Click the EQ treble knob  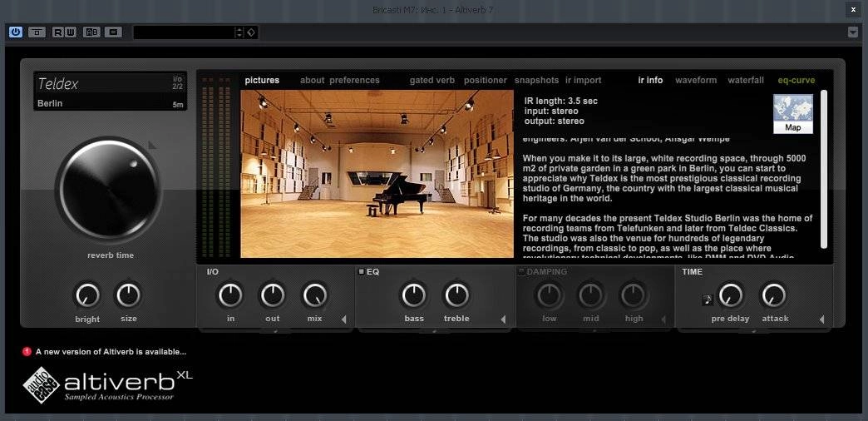[x=456, y=295]
